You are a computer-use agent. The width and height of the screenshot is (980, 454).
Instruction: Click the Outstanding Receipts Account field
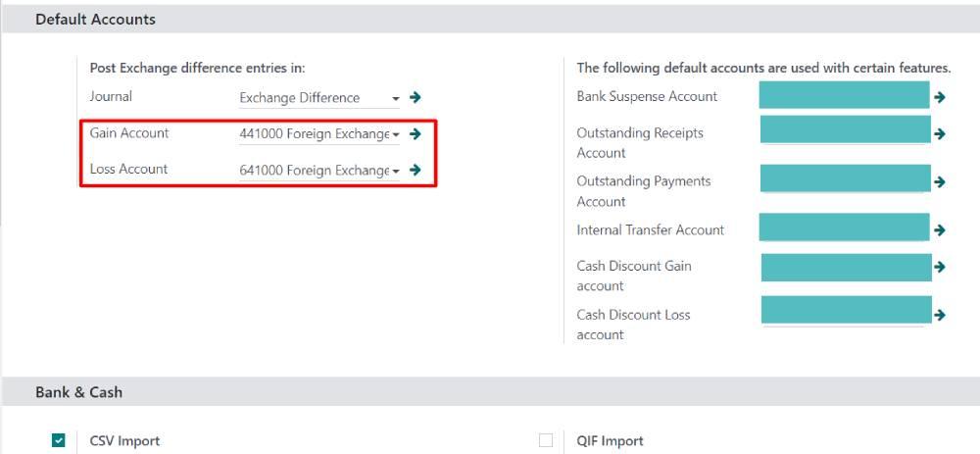[x=845, y=129]
